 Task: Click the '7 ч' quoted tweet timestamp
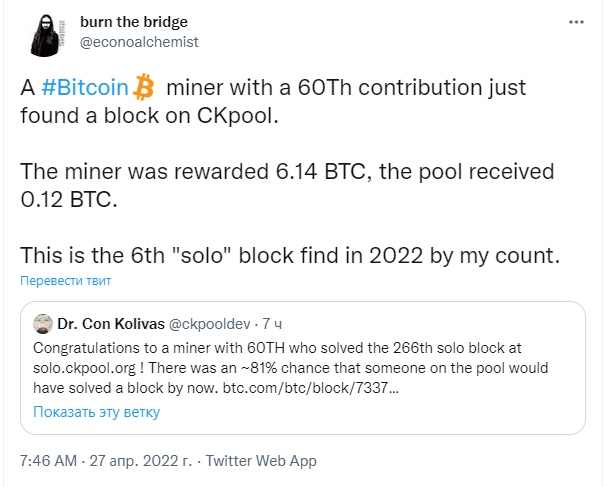(x=272, y=324)
